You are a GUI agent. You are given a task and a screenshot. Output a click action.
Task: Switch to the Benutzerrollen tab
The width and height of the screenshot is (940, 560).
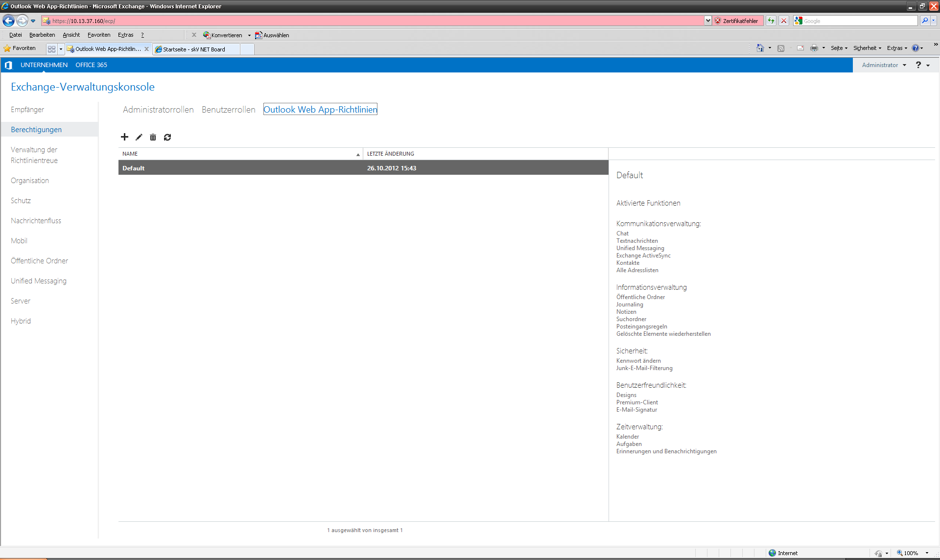point(228,110)
